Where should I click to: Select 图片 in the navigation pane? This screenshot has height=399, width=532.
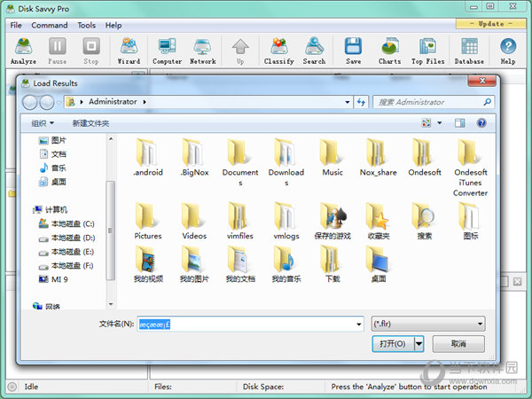click(x=52, y=140)
